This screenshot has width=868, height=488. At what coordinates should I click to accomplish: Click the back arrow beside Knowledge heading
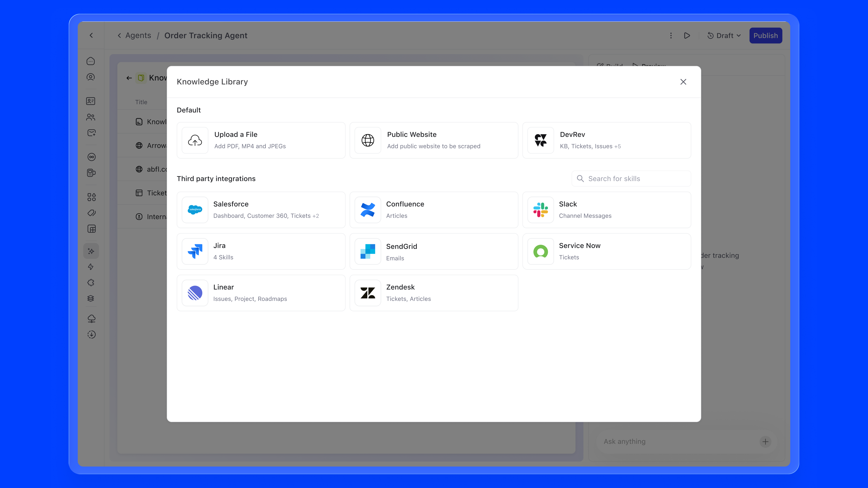tap(129, 78)
